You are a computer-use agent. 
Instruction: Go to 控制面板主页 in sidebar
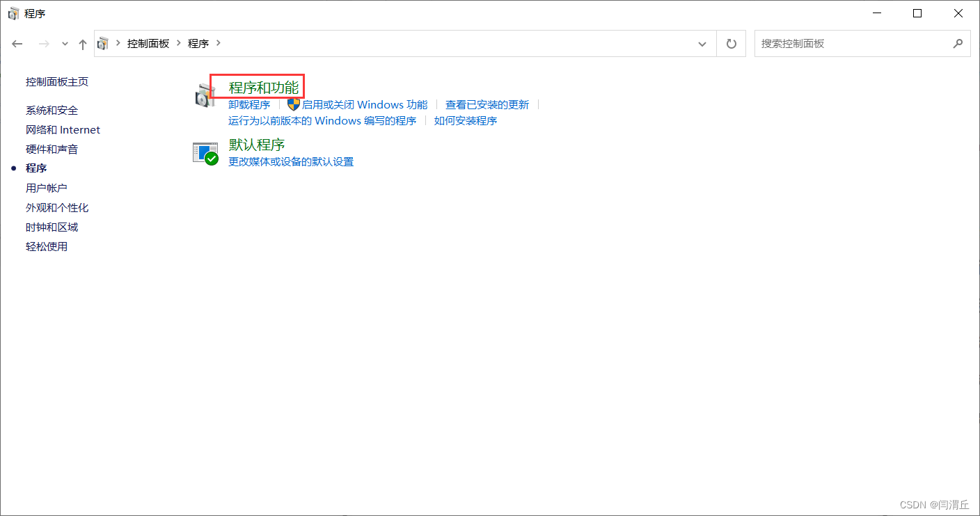[x=57, y=81]
